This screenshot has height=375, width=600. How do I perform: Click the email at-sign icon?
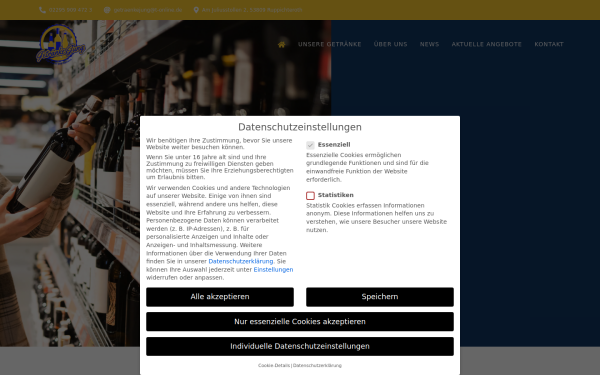click(x=107, y=10)
